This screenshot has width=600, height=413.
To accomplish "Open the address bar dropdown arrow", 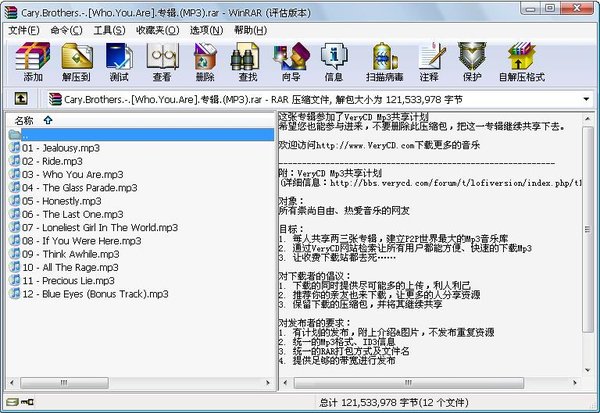I will point(586,100).
